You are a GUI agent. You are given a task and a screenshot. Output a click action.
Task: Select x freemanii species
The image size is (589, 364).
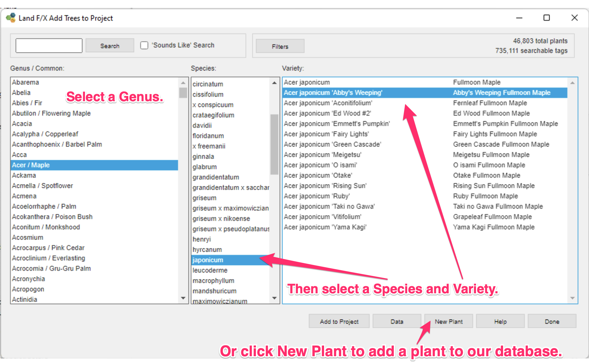coord(230,146)
